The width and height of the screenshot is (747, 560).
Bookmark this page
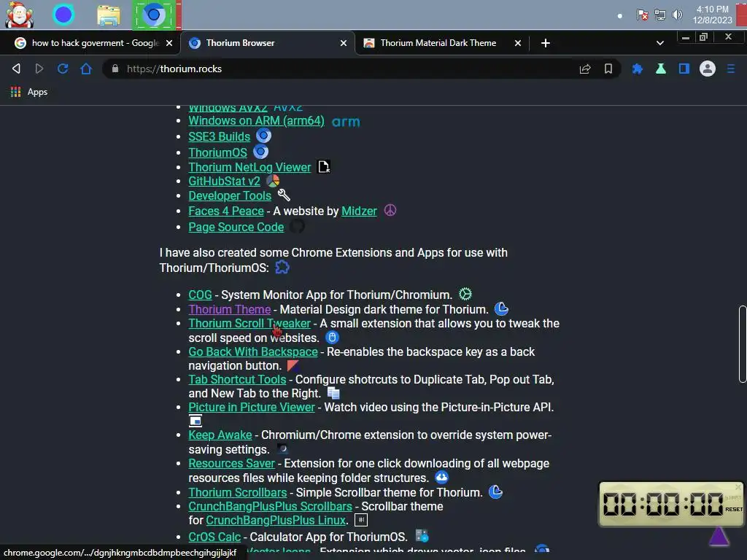608,69
